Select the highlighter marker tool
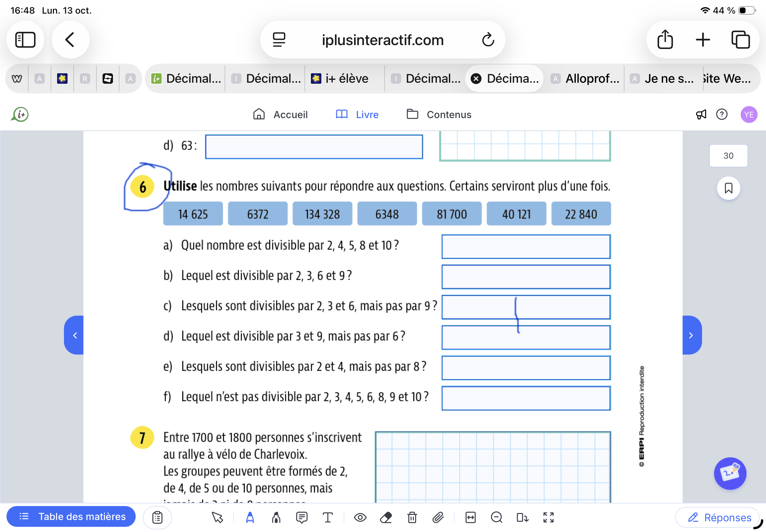 (276, 517)
